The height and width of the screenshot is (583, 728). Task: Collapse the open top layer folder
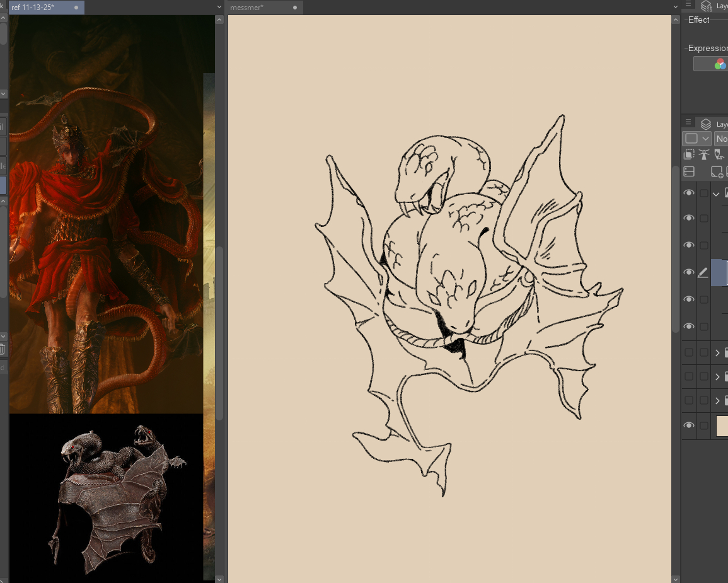(x=717, y=193)
